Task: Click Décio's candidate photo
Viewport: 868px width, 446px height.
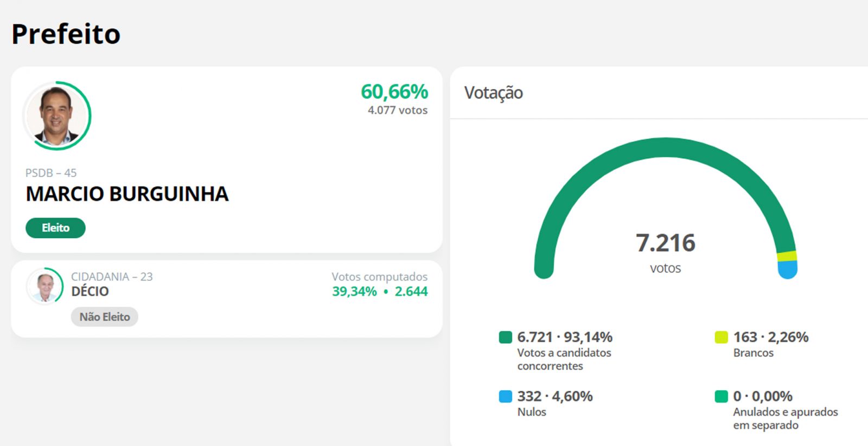Action: [x=44, y=286]
